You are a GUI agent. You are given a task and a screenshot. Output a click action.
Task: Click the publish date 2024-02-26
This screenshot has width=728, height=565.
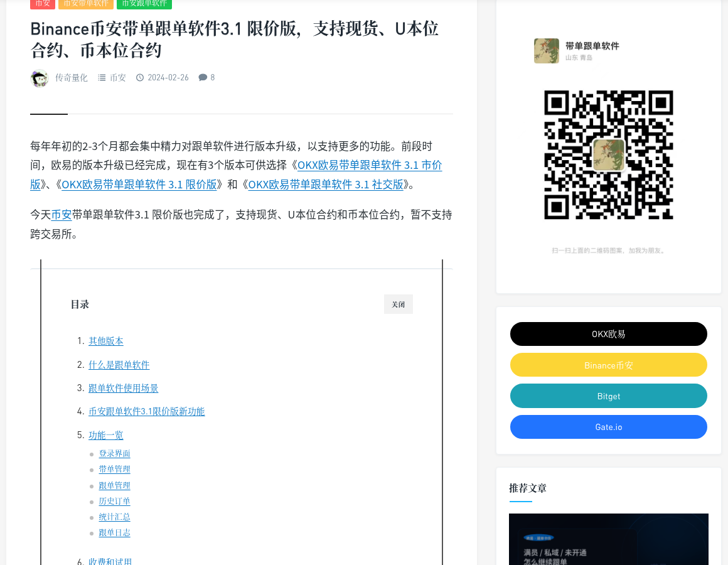pos(168,78)
